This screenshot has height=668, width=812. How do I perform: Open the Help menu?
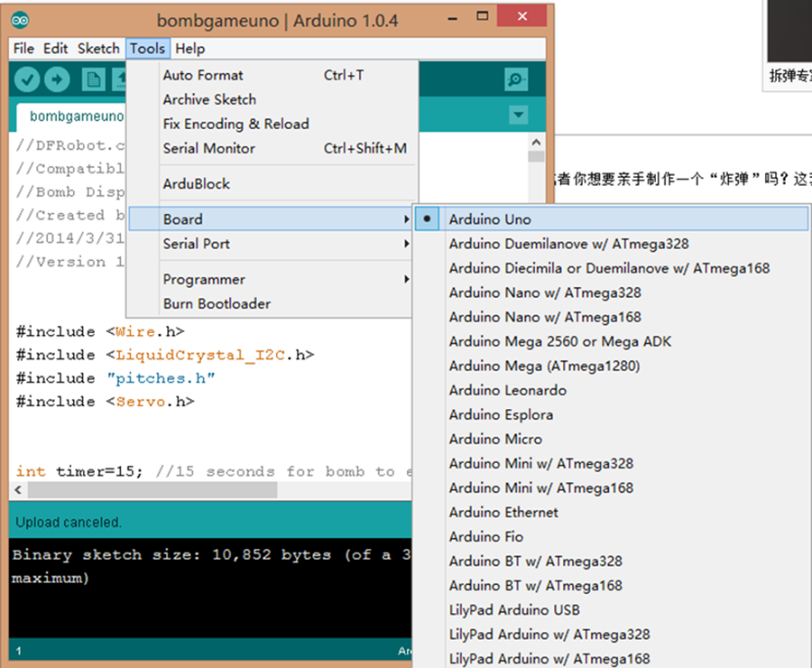tap(190, 49)
